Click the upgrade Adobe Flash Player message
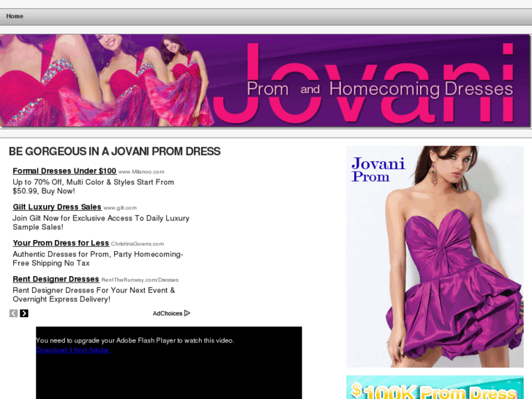Screen dimensions: 532x399 [135, 340]
